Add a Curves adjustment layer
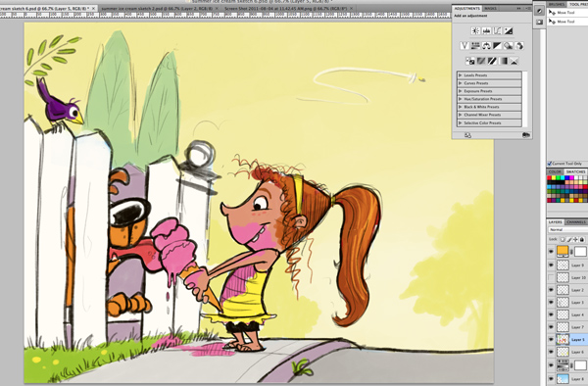 pos(497,31)
